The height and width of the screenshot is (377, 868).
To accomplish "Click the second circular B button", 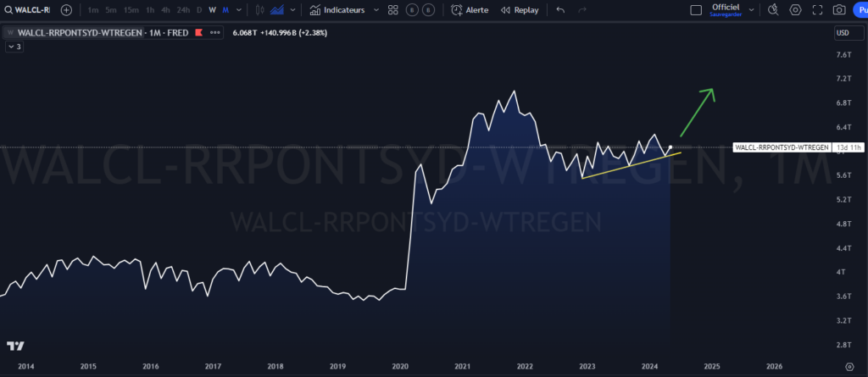I will [x=428, y=10].
